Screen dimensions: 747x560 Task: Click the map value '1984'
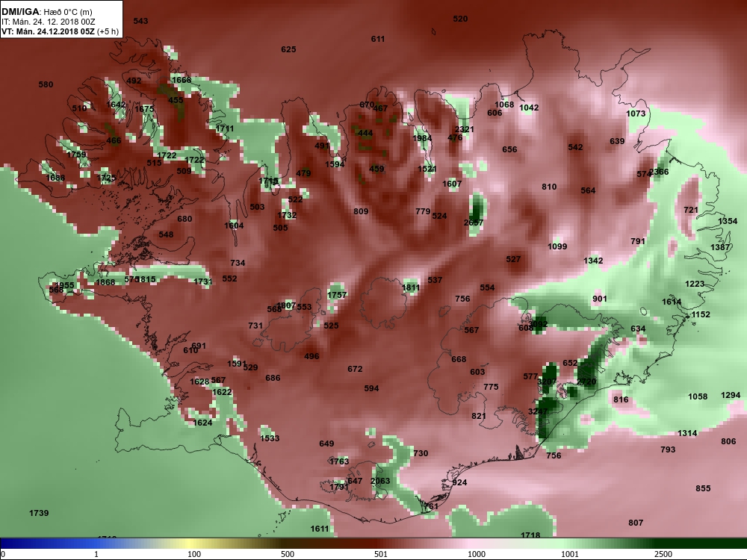click(422, 139)
